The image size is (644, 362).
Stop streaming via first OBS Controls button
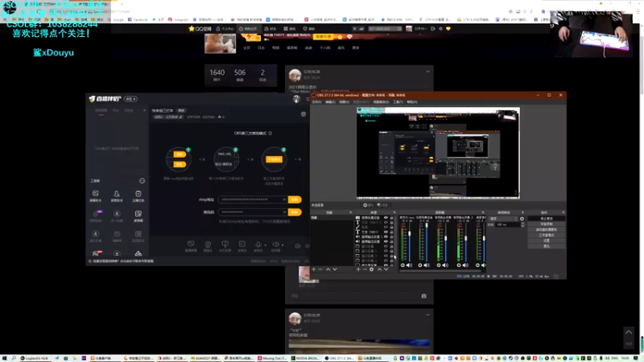point(547,219)
